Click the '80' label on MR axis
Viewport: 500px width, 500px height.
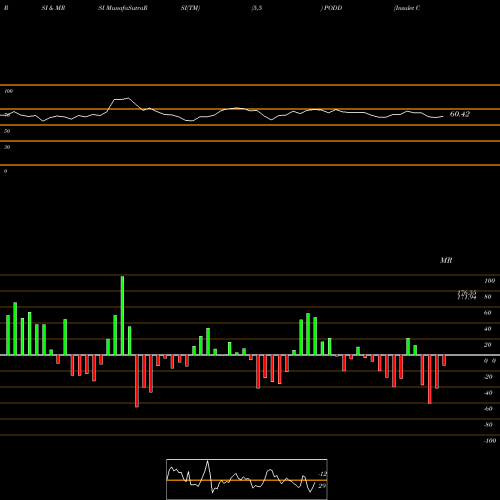(x=488, y=297)
